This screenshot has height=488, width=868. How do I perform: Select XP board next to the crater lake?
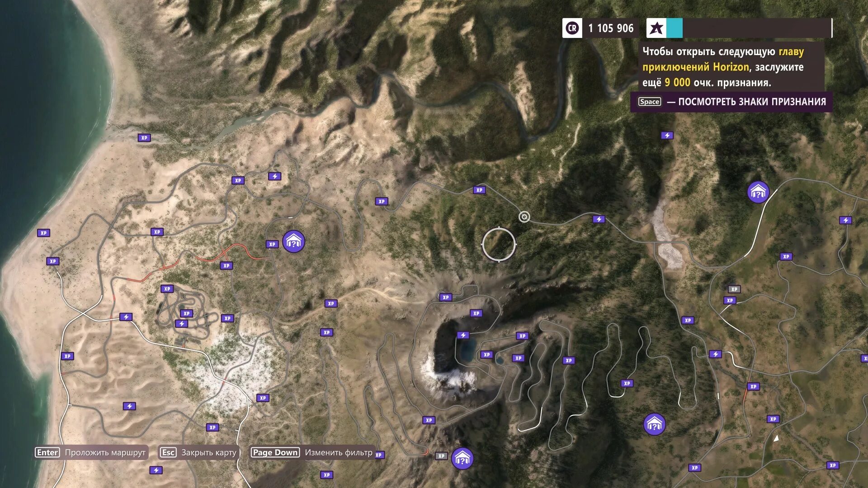[x=486, y=355]
